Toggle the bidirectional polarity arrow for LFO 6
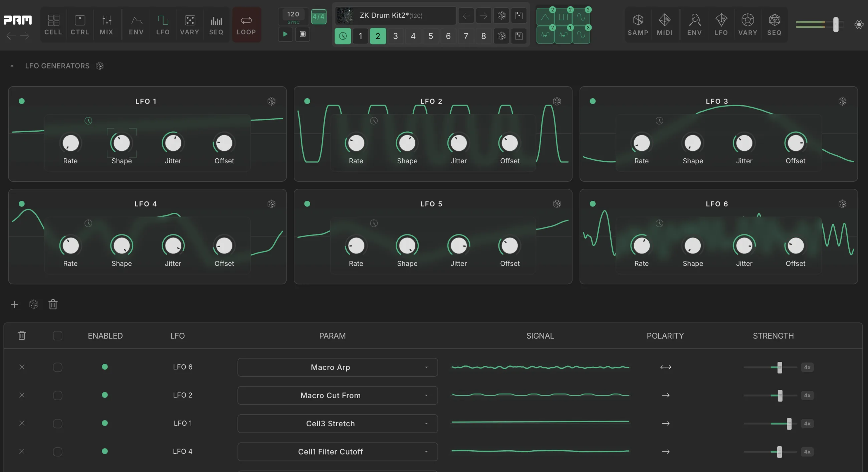This screenshot has width=868, height=472. 665,367
